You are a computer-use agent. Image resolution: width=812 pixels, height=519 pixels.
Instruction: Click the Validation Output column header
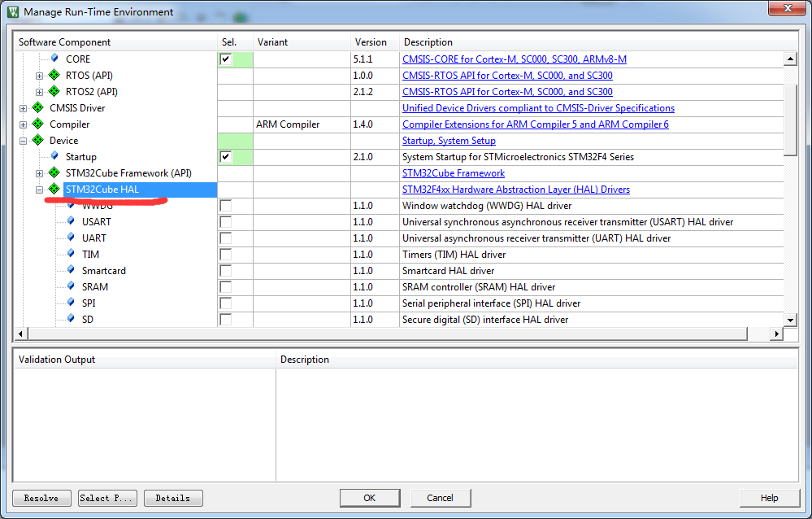click(x=145, y=360)
